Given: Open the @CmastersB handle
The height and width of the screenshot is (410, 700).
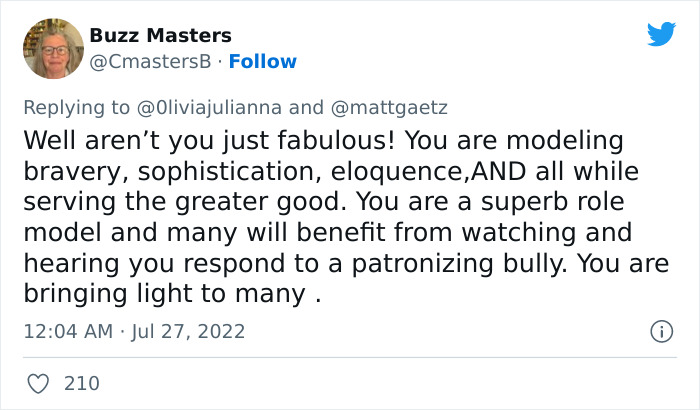Looking at the screenshot, I should click(x=151, y=62).
